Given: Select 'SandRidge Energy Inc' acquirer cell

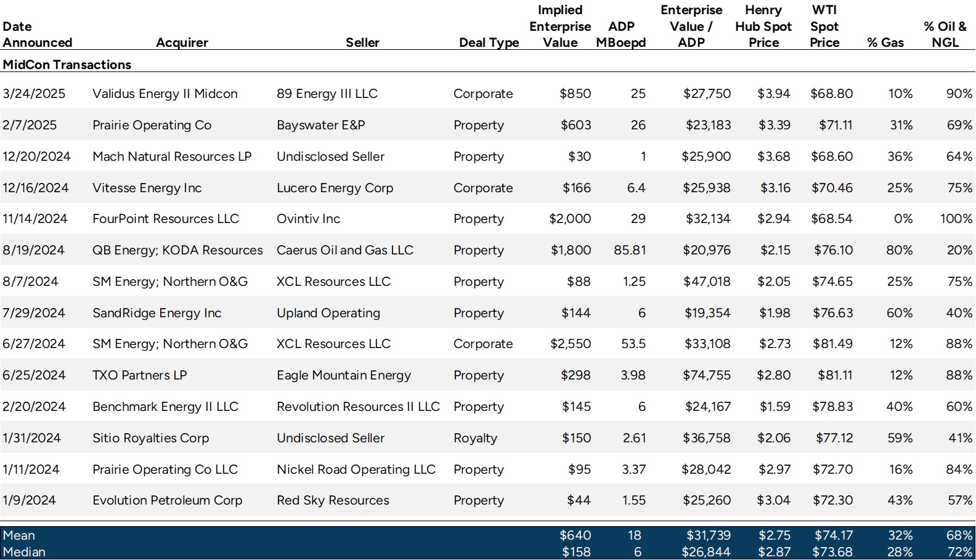Looking at the screenshot, I should [157, 313].
